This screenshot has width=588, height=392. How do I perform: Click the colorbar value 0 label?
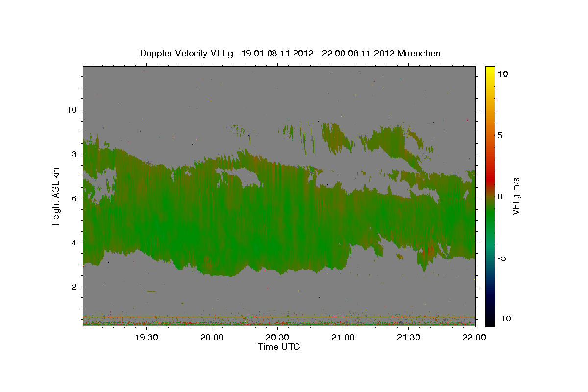tap(500, 196)
